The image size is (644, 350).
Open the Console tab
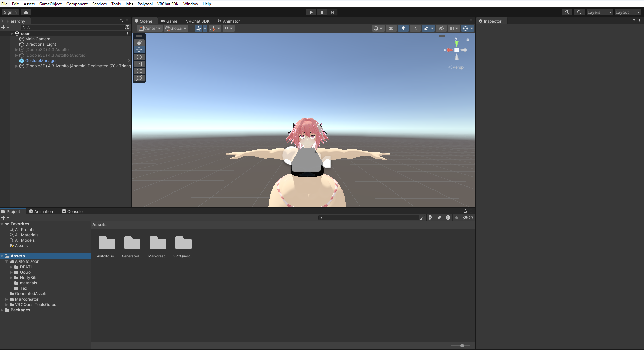click(x=72, y=211)
